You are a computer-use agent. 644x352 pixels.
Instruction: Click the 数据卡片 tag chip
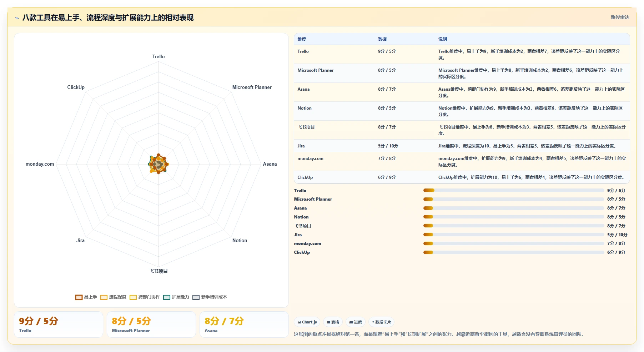381,322
